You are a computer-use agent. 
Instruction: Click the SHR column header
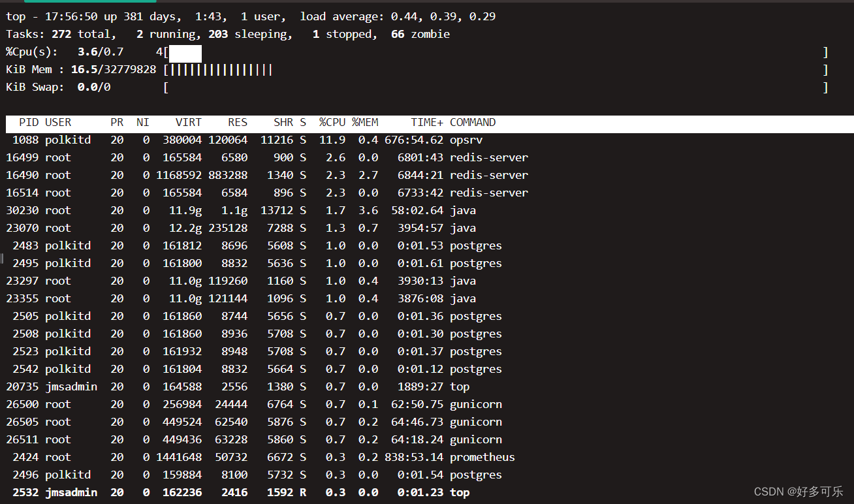283,122
